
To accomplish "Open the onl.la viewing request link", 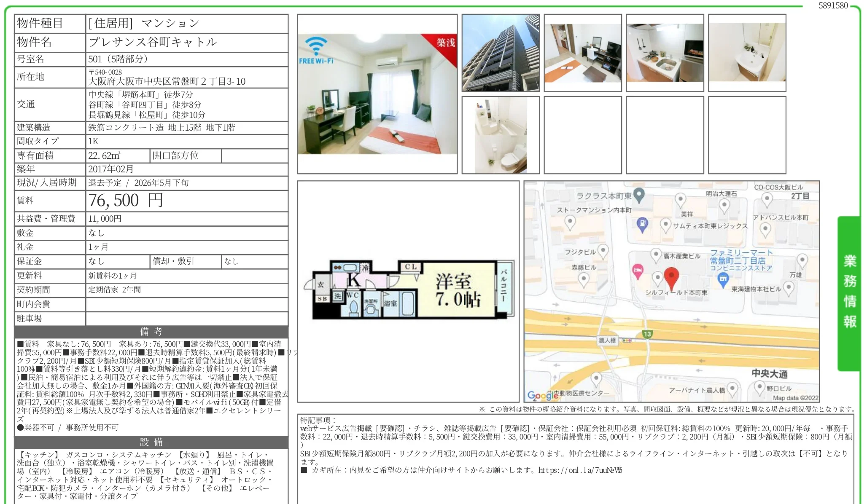I will 580,470.
